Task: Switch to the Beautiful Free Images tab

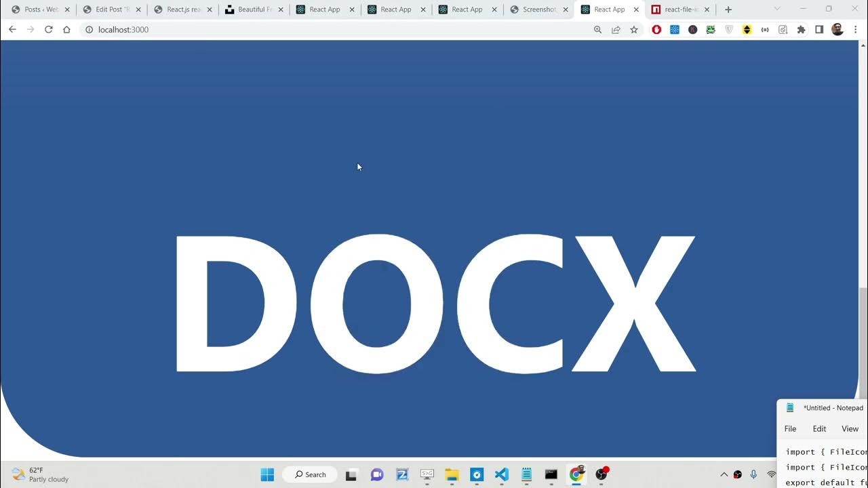Action: coord(254,9)
